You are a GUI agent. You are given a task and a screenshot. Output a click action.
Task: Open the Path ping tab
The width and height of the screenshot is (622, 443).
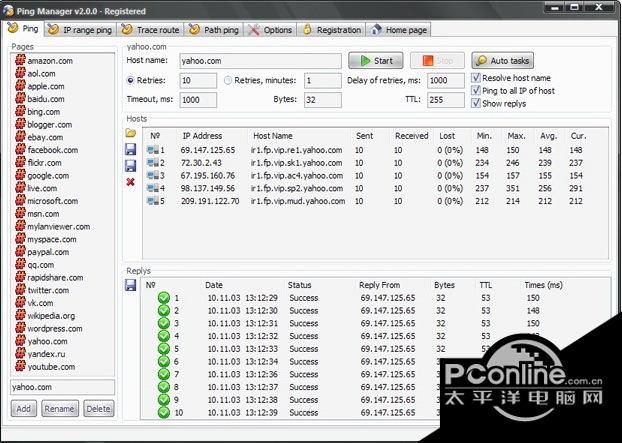pyautogui.click(x=214, y=30)
